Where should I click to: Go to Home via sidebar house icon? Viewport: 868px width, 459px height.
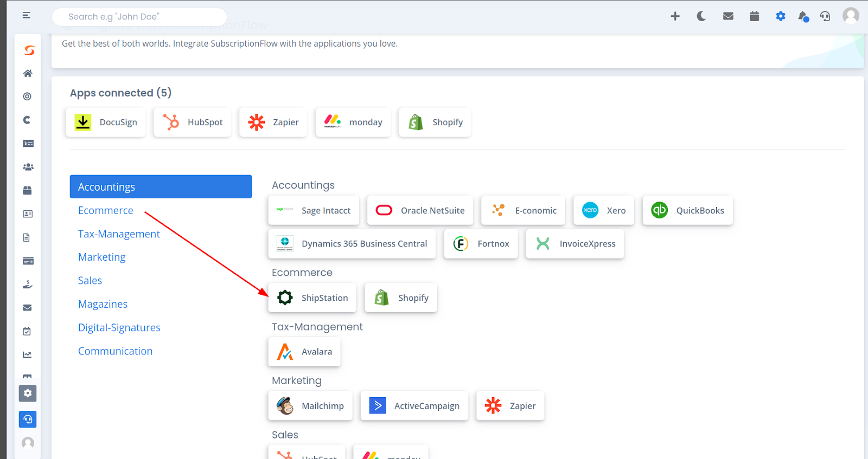(x=28, y=73)
